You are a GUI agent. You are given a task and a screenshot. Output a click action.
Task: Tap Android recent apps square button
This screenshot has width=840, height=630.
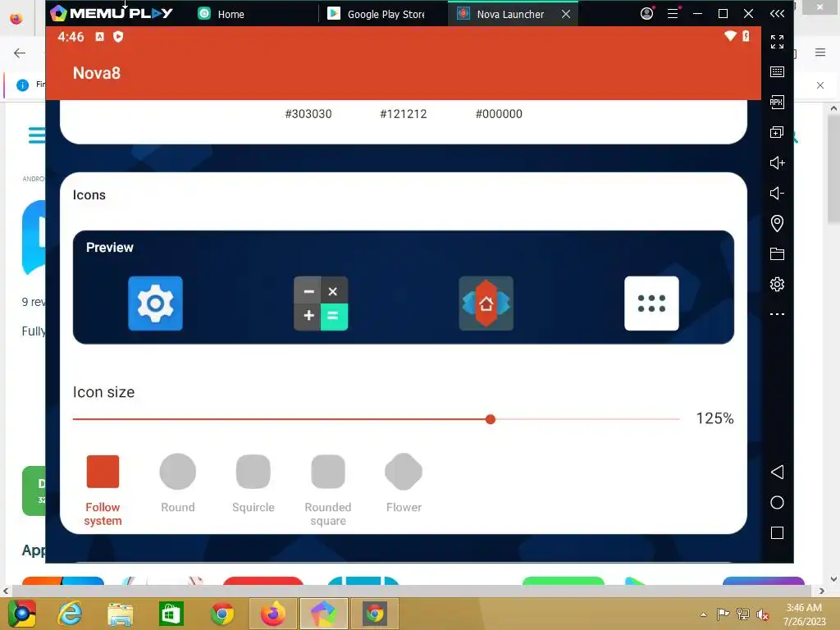tap(777, 533)
